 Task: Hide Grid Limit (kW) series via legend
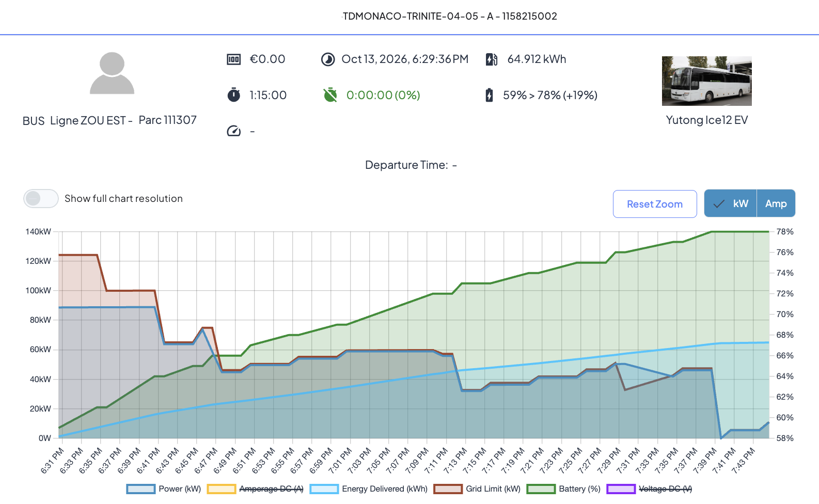(x=477, y=489)
